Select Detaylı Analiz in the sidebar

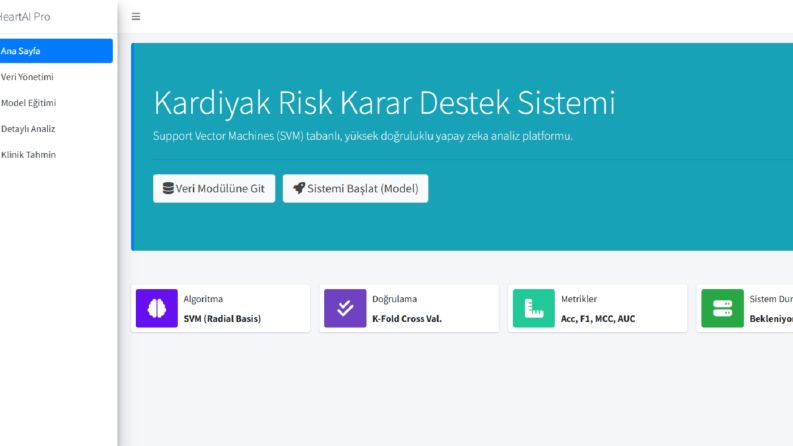coord(55,128)
